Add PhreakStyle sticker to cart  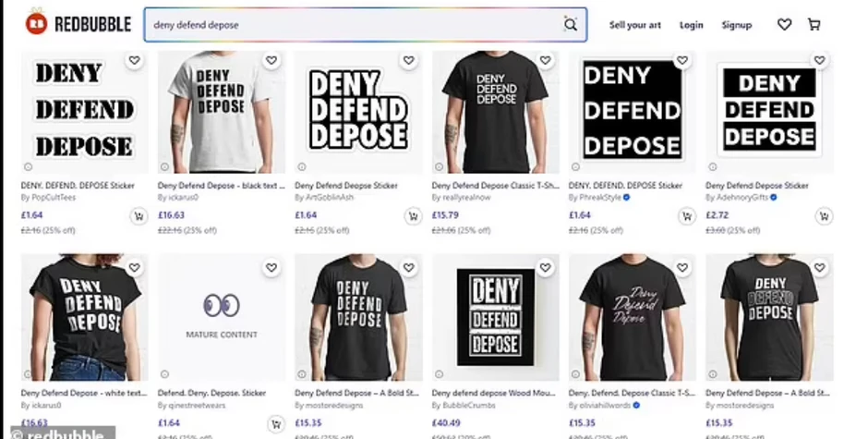686,216
